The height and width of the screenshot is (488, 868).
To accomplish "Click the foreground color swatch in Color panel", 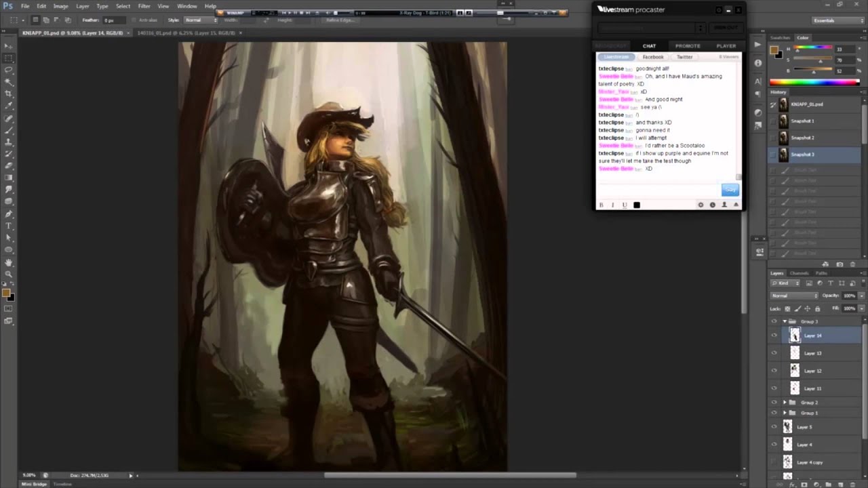I will [x=774, y=50].
